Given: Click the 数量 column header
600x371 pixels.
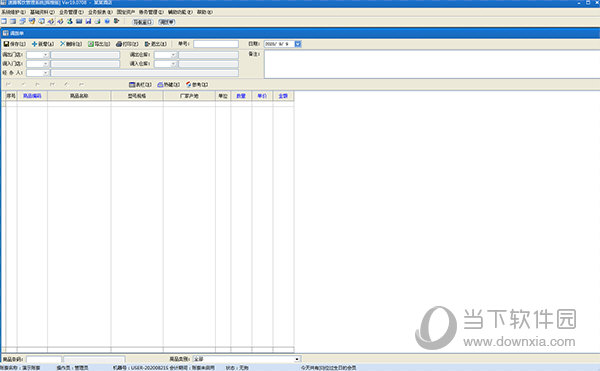Looking at the screenshot, I should tap(241, 96).
